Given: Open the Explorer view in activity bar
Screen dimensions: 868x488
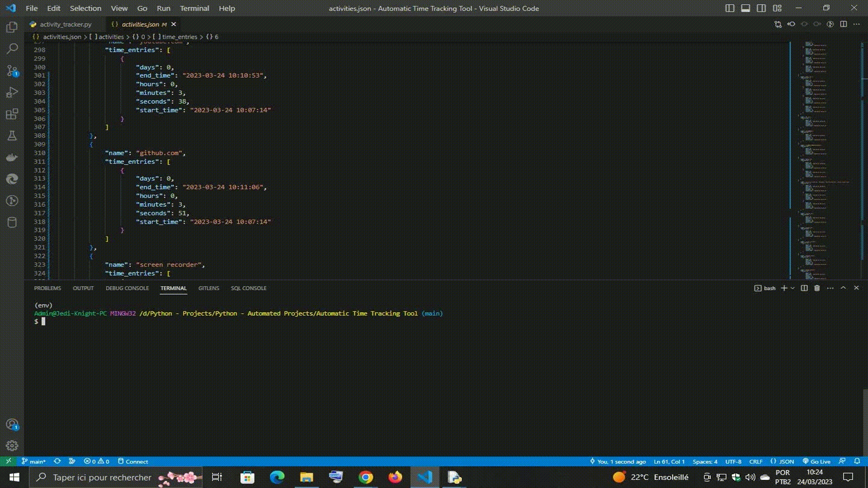Looking at the screenshot, I should pos(12,27).
